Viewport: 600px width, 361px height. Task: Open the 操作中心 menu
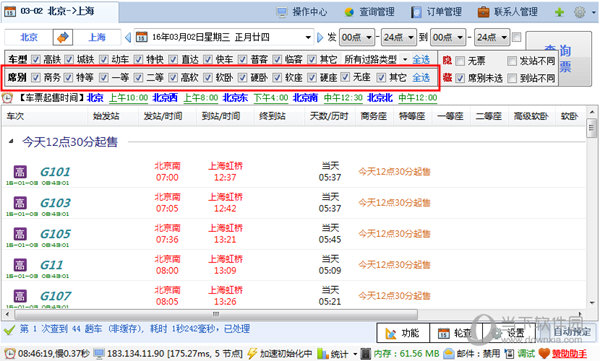click(x=303, y=12)
